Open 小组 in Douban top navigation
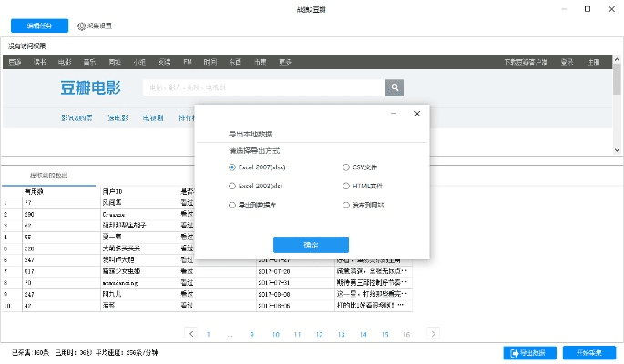The width and height of the screenshot is (624, 364). pyautogui.click(x=139, y=62)
